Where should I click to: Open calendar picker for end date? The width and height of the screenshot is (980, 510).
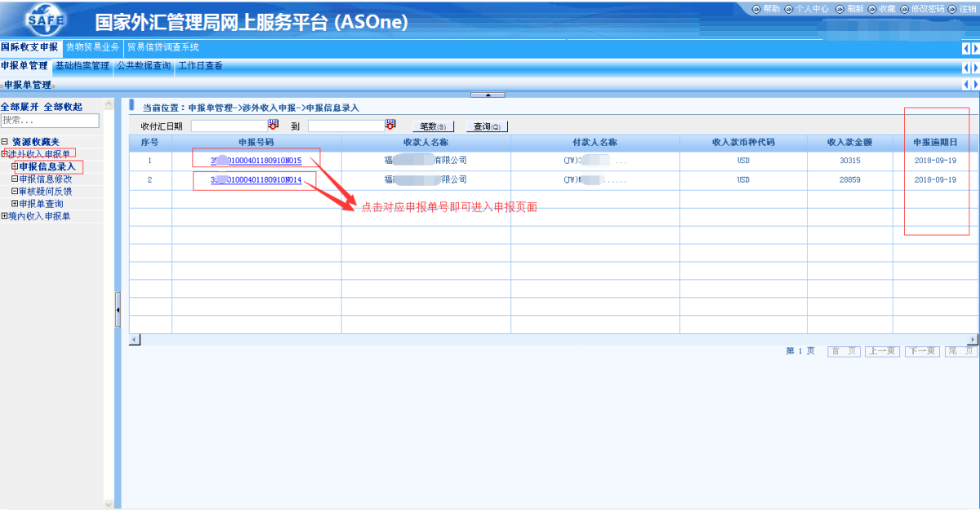390,125
